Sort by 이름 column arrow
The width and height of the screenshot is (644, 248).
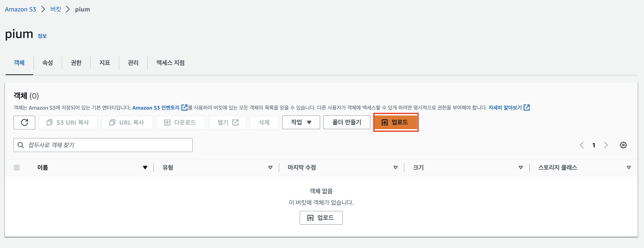coord(145,167)
